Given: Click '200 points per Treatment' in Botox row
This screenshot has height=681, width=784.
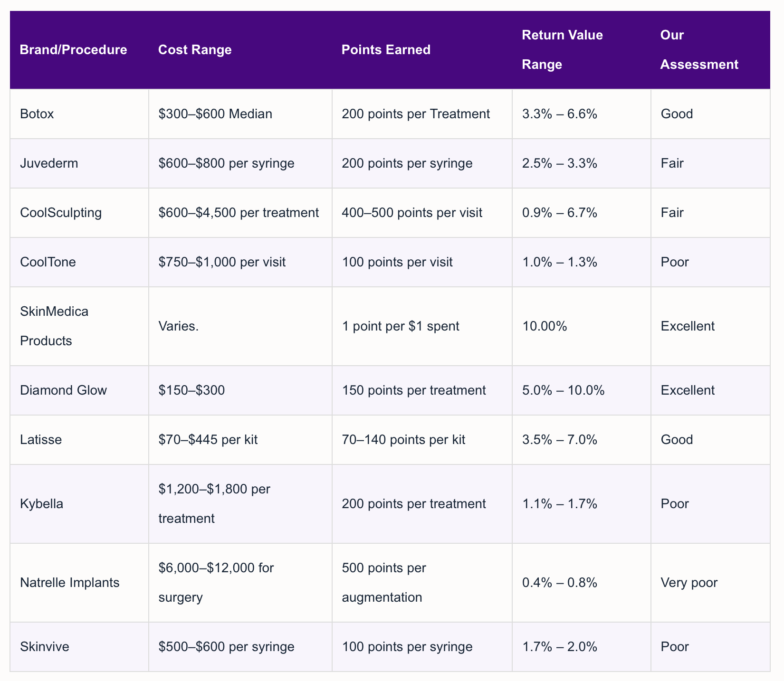Looking at the screenshot, I should (x=416, y=114).
